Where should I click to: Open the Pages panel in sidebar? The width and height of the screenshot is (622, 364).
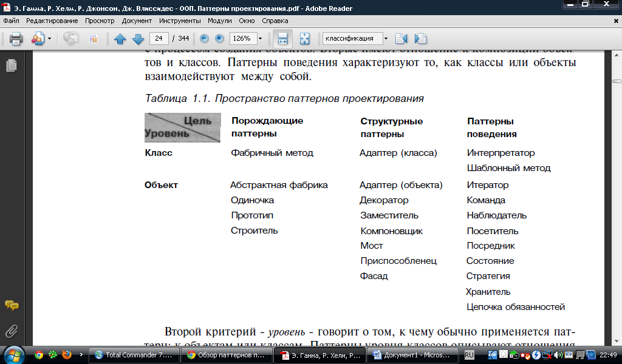click(12, 66)
